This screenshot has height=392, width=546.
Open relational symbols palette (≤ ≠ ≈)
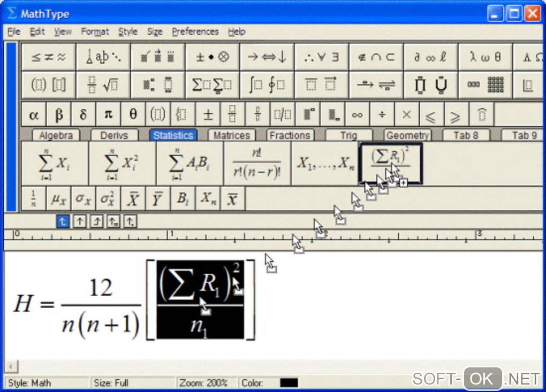pos(48,57)
